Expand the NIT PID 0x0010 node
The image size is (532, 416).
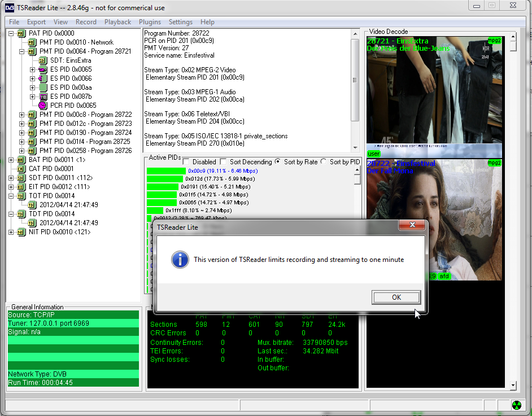pos(11,232)
